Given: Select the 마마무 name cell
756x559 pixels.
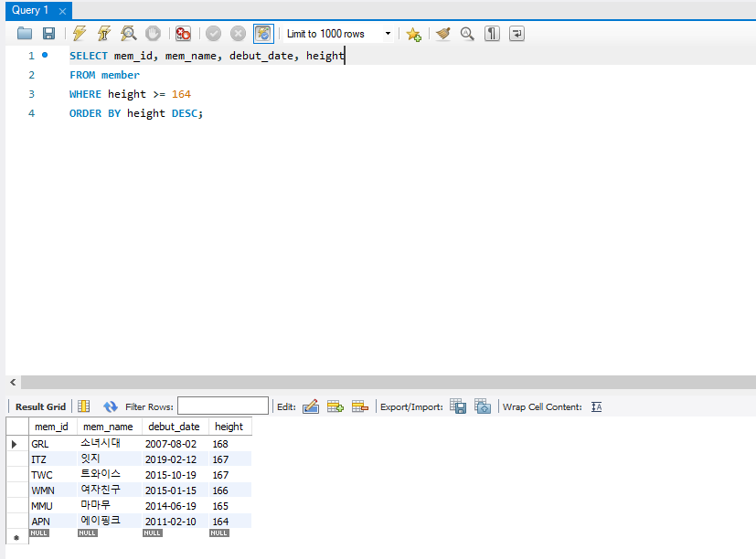Looking at the screenshot, I should pyautogui.click(x=110, y=505).
